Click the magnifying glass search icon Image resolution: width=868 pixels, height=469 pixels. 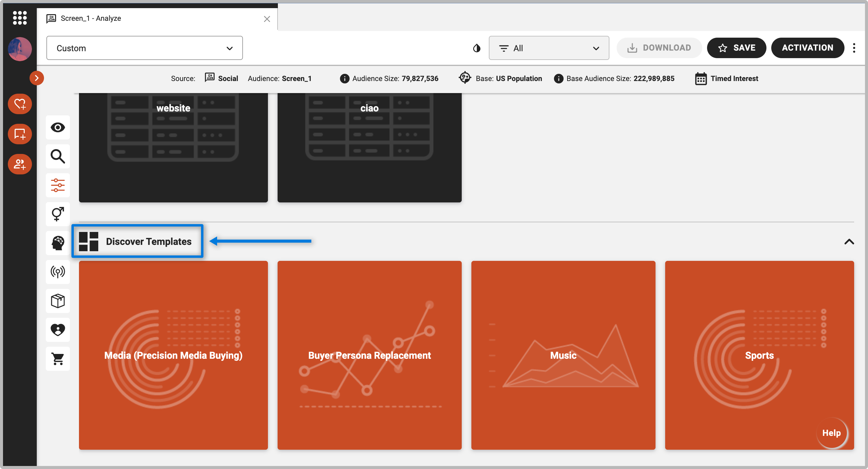coord(58,157)
